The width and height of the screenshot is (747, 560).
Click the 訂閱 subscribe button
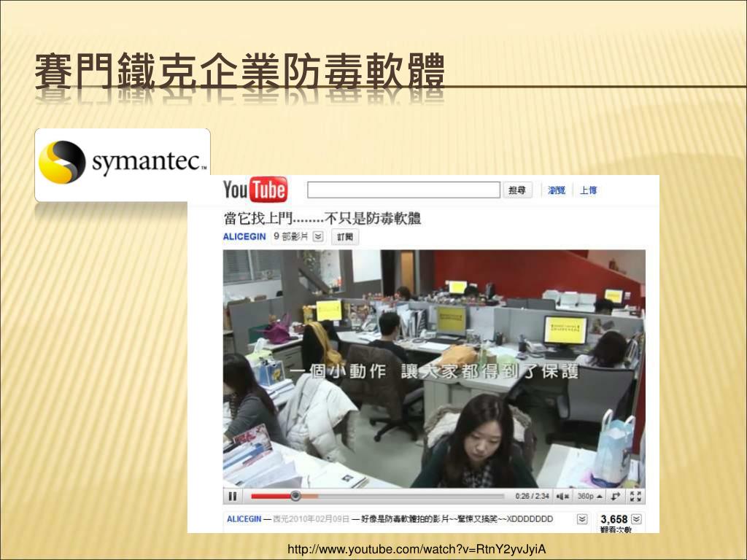[x=345, y=237]
